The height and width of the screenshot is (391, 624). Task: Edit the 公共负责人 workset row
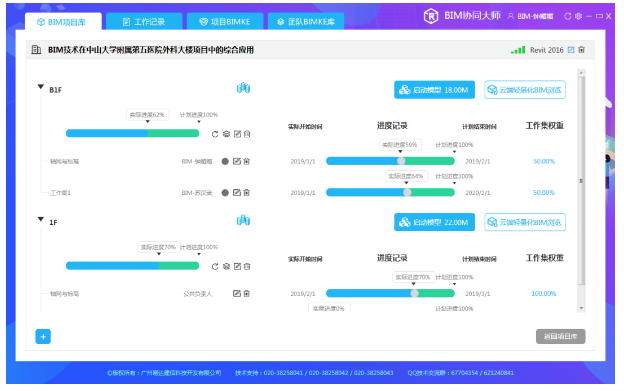click(x=237, y=294)
